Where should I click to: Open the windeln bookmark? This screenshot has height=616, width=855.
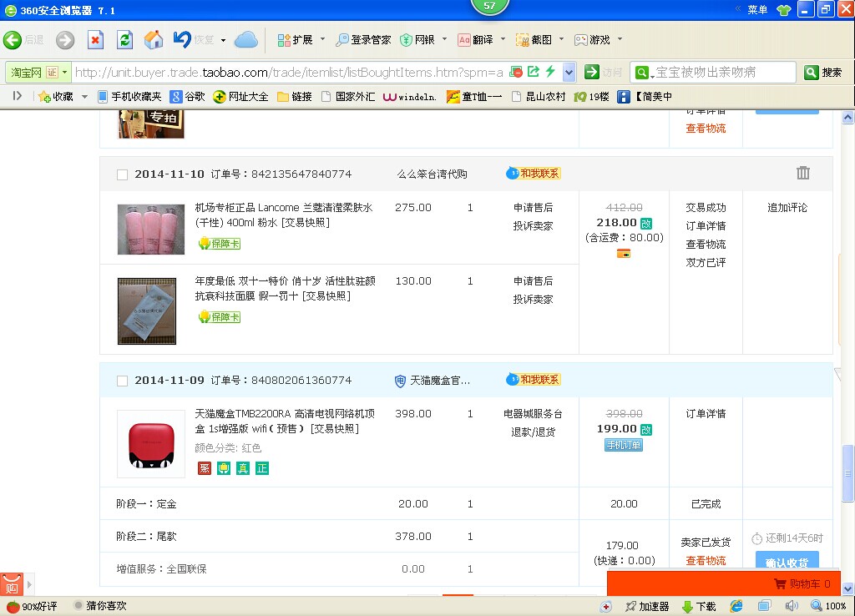[x=409, y=97]
